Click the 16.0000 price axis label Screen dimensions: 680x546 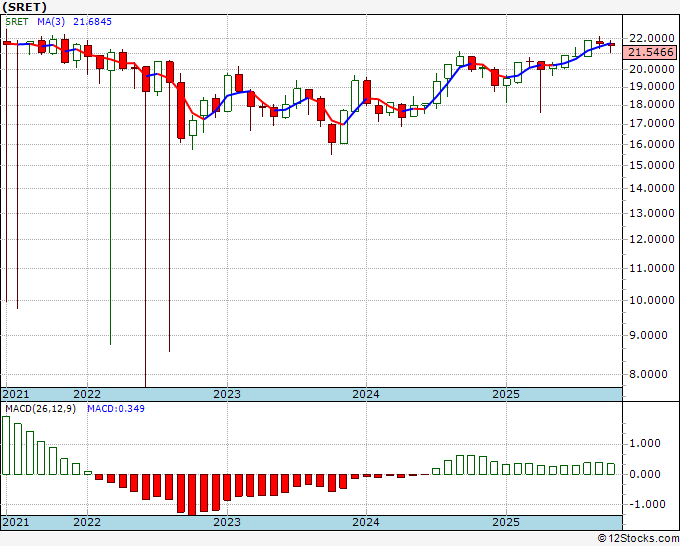pos(651,144)
